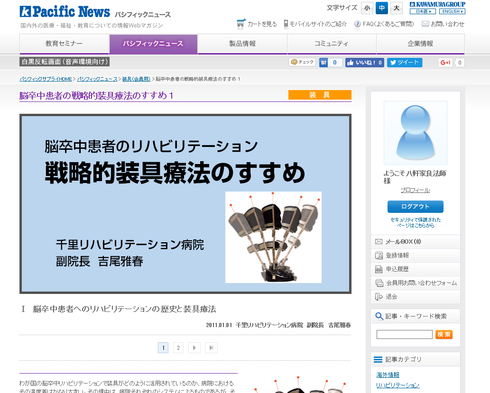Switch site language to ENGLISH
This screenshot has width=490, height=393.
[x=452, y=11]
